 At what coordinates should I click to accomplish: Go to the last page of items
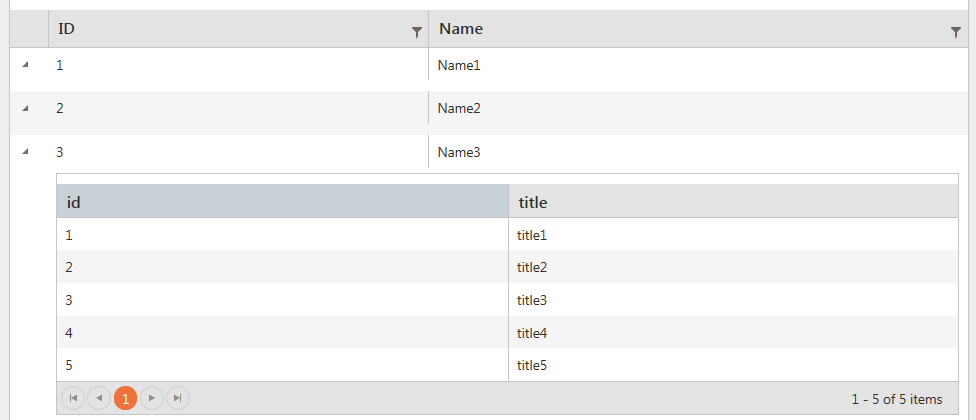(x=177, y=399)
